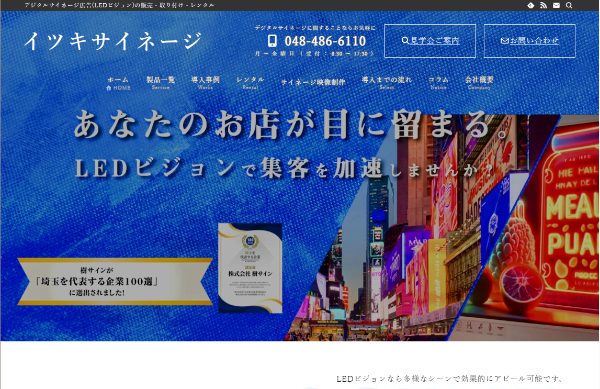Open 導入事例 Works menu item
The width and height of the screenshot is (600, 389).
(x=205, y=83)
